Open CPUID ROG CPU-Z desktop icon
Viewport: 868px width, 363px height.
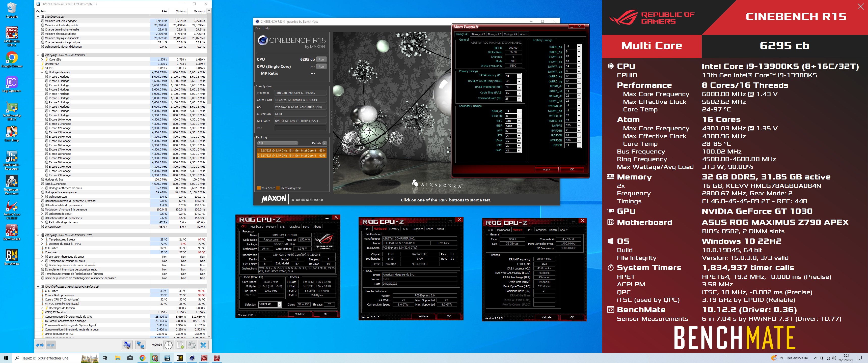12,36
